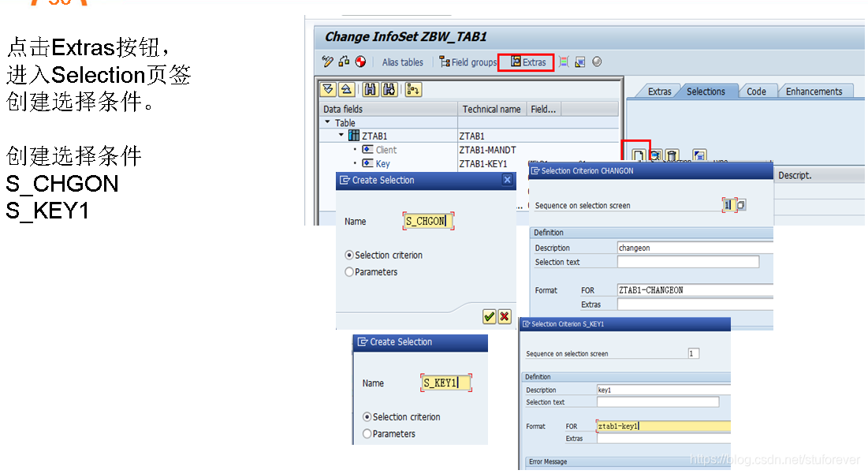Click the Technical name column header
Viewport: 868px width, 474px height.
(492, 109)
